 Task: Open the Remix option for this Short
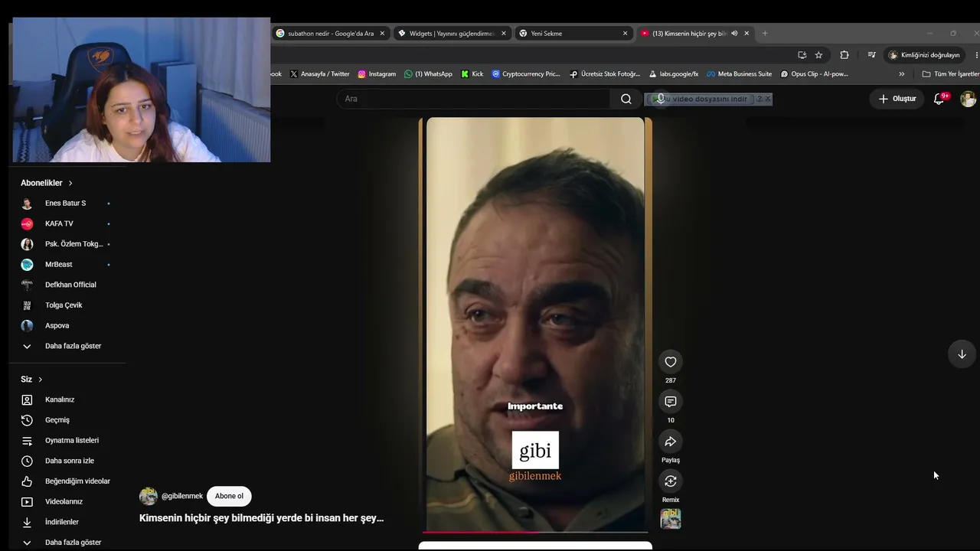pos(671,481)
